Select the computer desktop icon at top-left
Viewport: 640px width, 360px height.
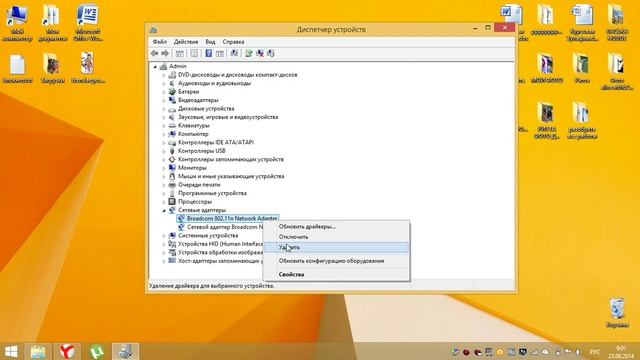17,23
